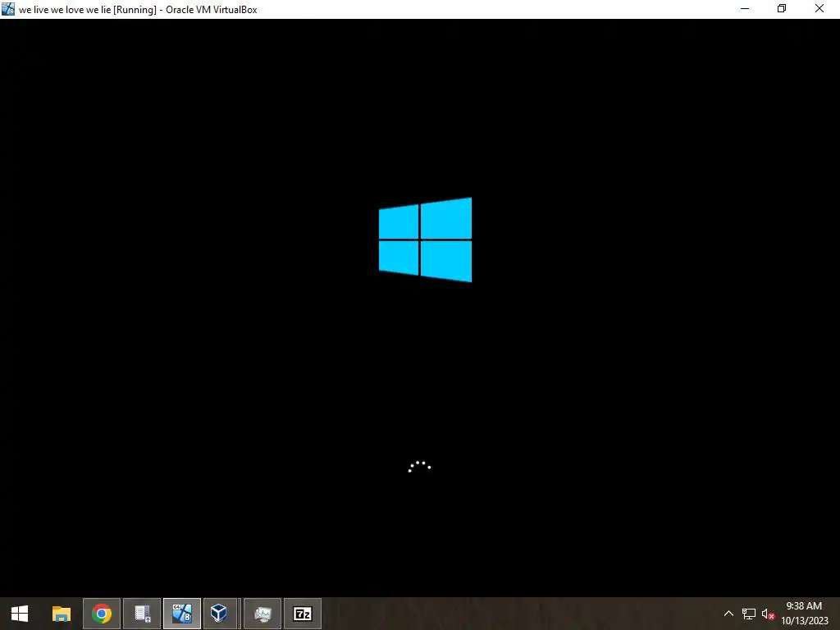The image size is (840, 630).
Task: Minimize the VirtualBox VM window
Action: pos(745,9)
